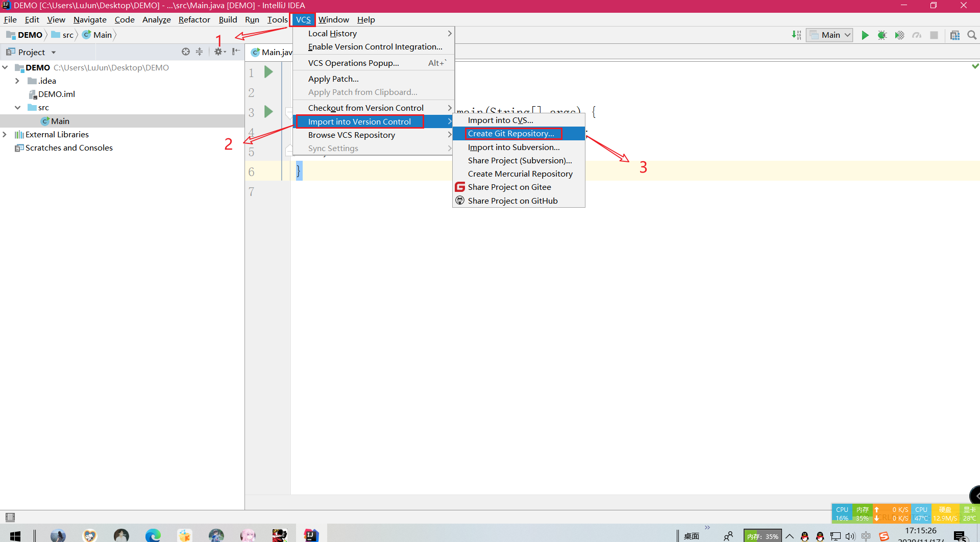
Task: Click src breadcrumb in navigation bar
Action: [63, 35]
